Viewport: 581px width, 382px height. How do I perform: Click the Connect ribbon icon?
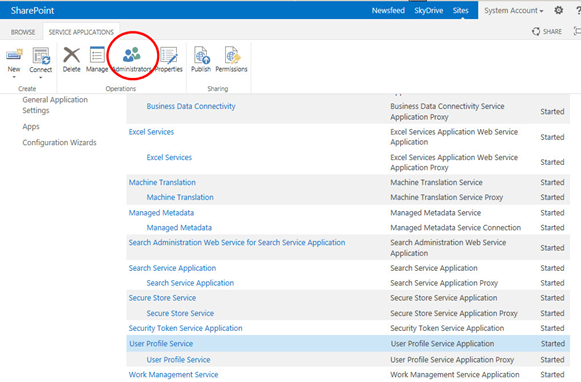(40, 56)
